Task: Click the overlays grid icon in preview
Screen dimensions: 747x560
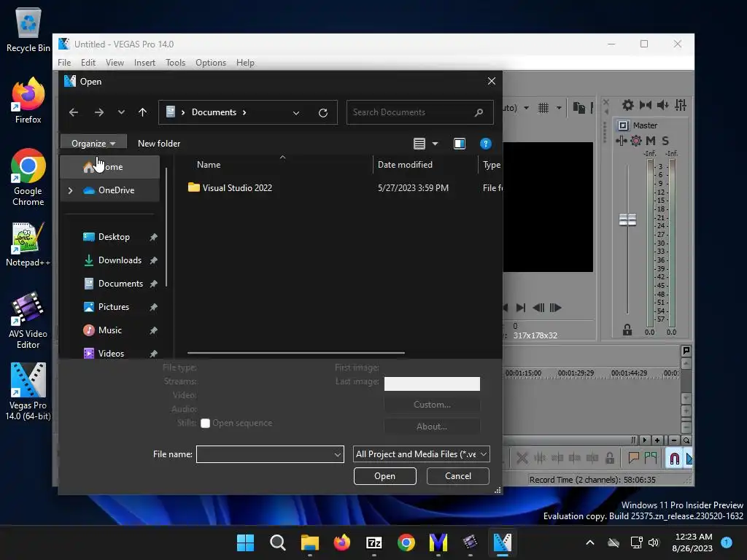Action: 543,108
